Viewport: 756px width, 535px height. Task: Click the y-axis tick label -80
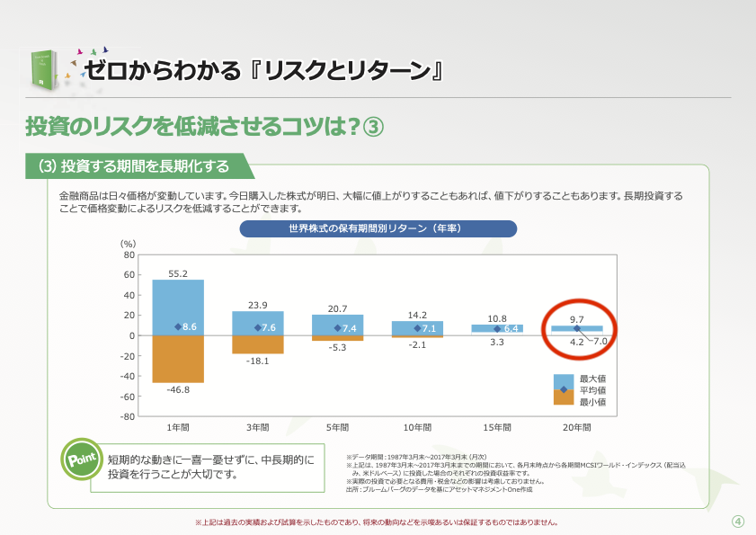tap(128, 416)
